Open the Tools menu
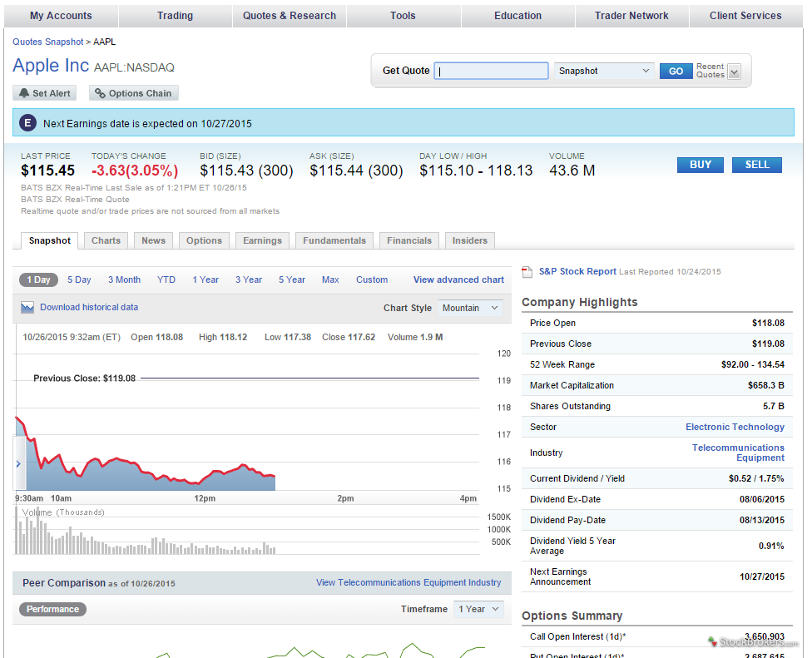 point(403,16)
